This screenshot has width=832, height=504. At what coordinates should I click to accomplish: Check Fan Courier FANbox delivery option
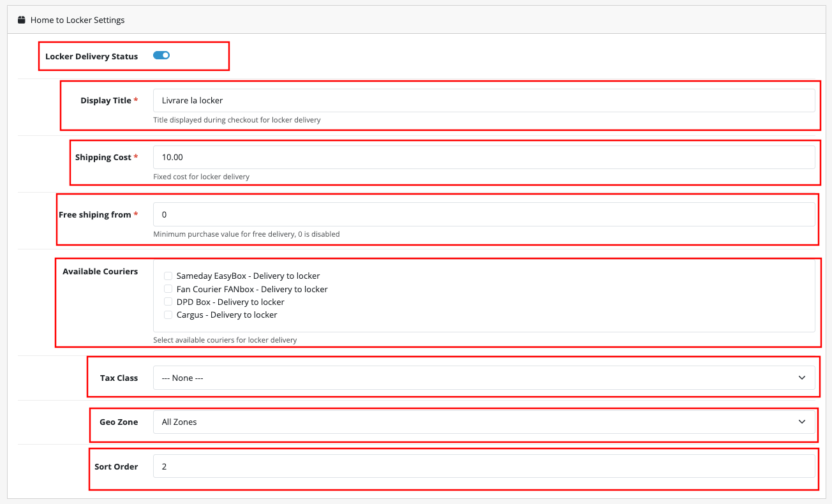pos(168,289)
